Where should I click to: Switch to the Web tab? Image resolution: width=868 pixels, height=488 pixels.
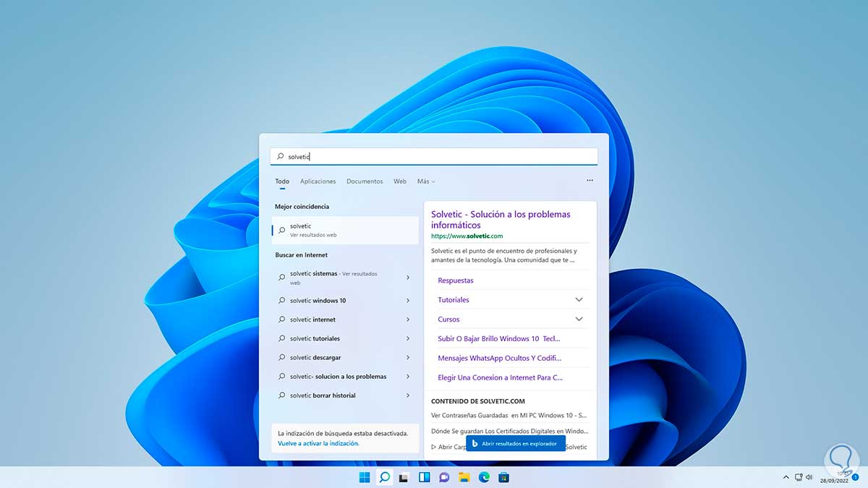(400, 181)
